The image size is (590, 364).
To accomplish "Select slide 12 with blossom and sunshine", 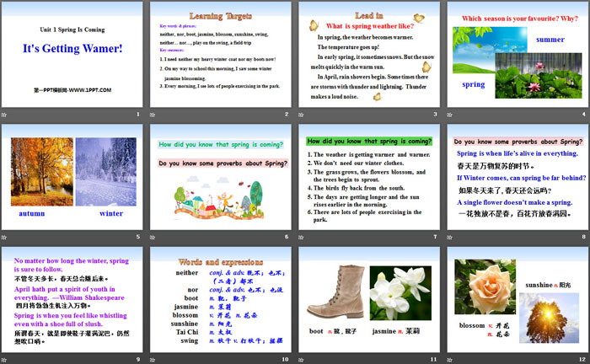I will (x=518, y=300).
